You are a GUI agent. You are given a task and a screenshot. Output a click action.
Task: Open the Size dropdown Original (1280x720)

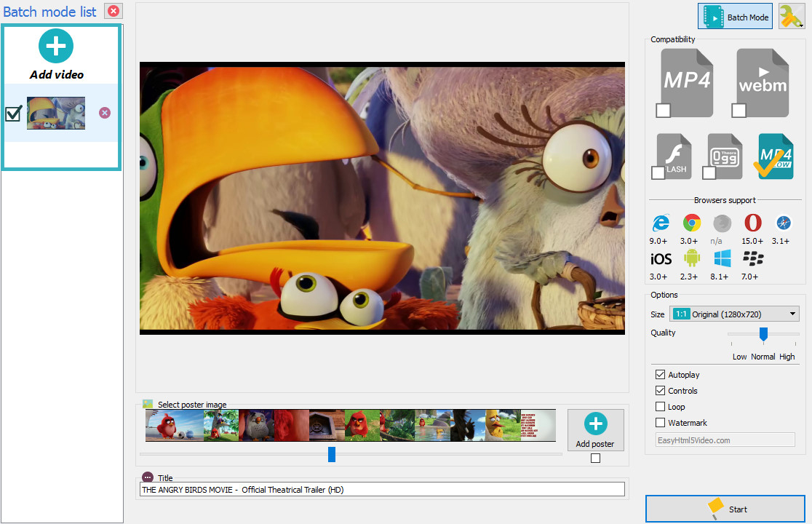point(735,314)
